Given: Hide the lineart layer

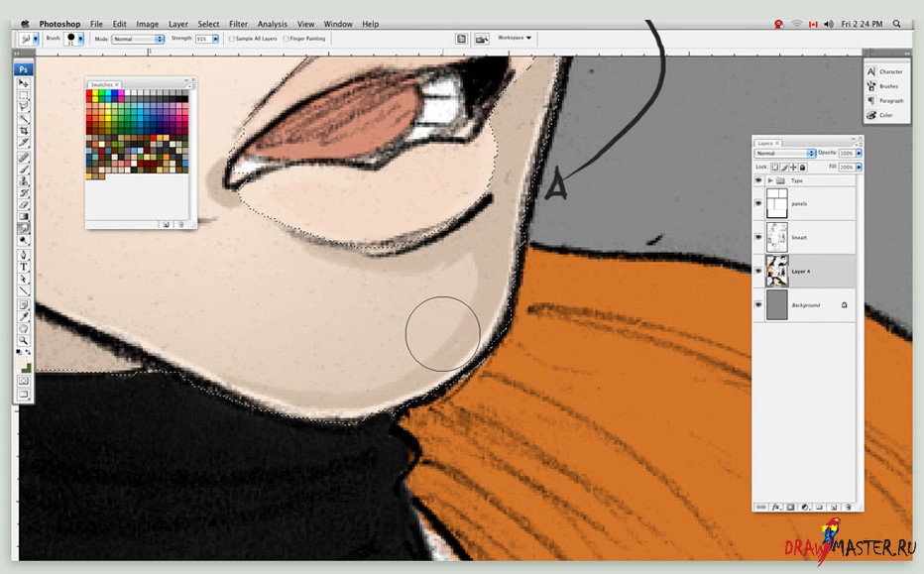Looking at the screenshot, I should [x=758, y=237].
